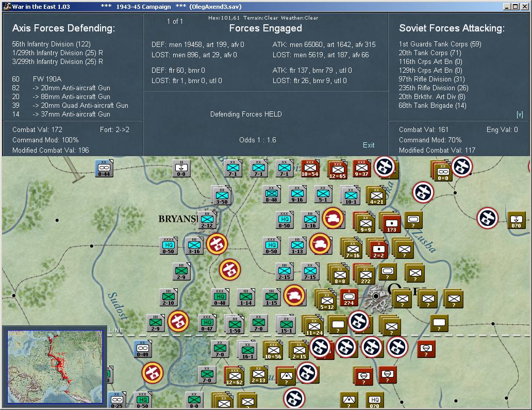The height and width of the screenshot is (410, 532).
Task: Select the Soviet 4=21 unit stack
Action: click(376, 195)
